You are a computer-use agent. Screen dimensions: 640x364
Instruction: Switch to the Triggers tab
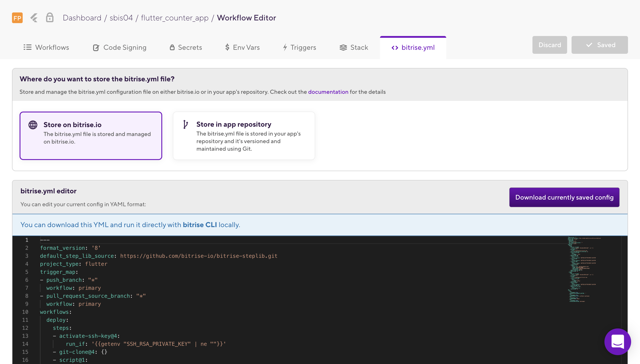pos(300,47)
